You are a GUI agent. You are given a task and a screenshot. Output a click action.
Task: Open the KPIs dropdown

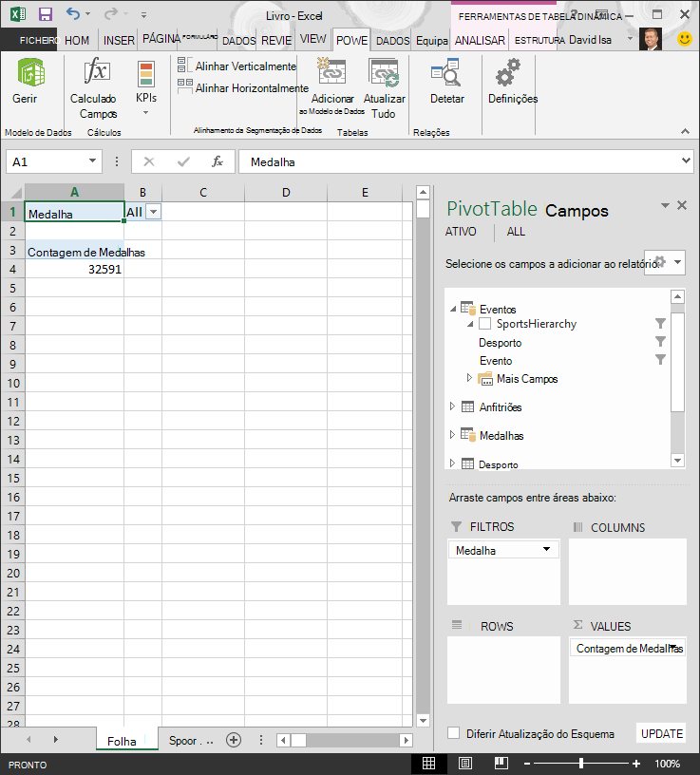[x=146, y=89]
